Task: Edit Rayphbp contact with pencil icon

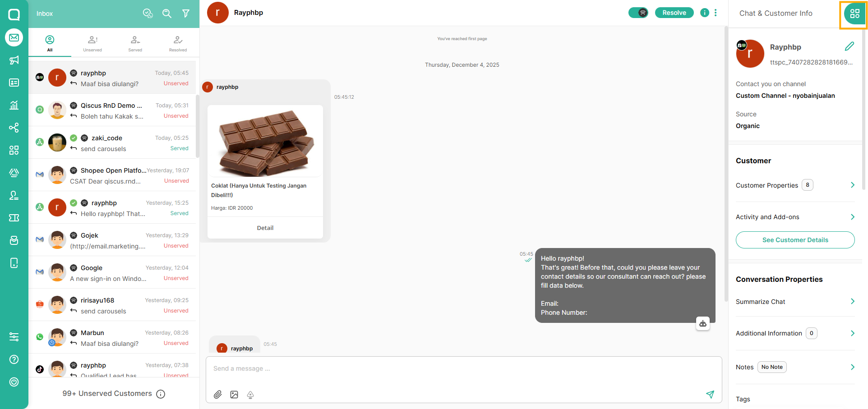Action: tap(850, 46)
